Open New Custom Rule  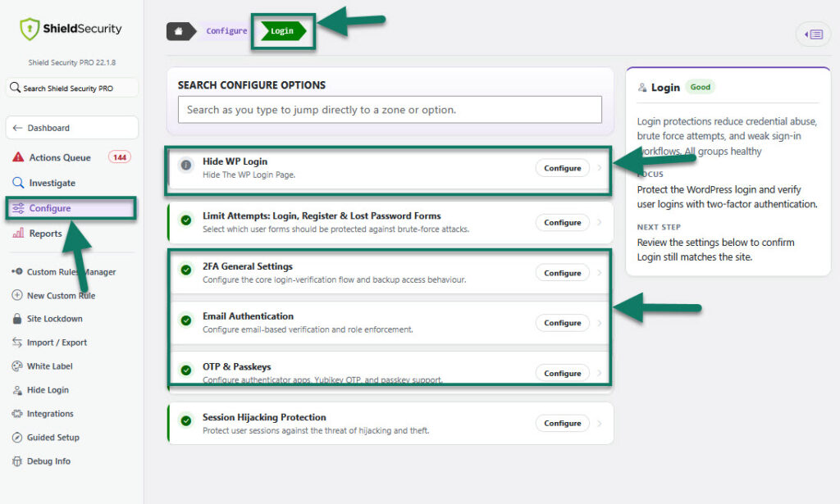coord(61,295)
